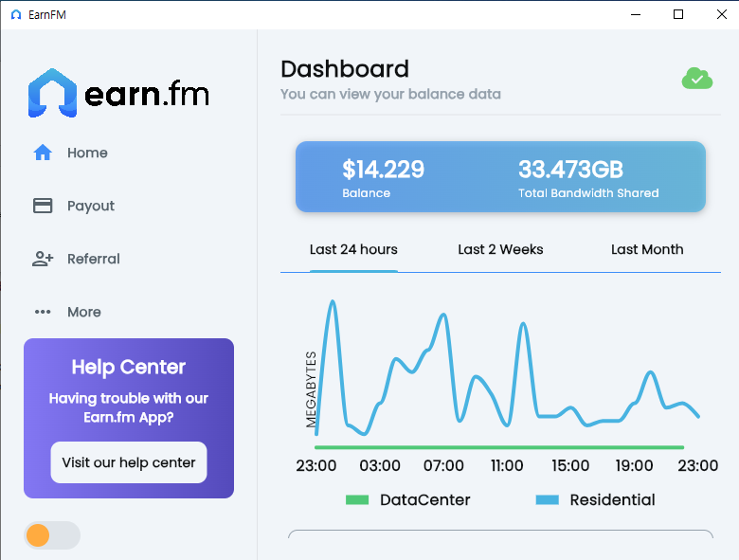Select the Last 24 hours tab
Image resolution: width=739 pixels, height=560 pixels.
(x=353, y=249)
